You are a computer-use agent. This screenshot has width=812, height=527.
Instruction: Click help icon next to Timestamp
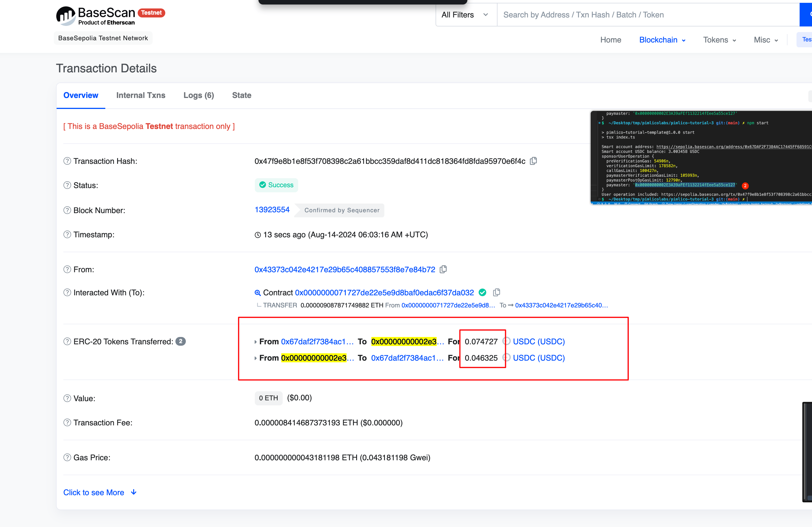(x=67, y=234)
